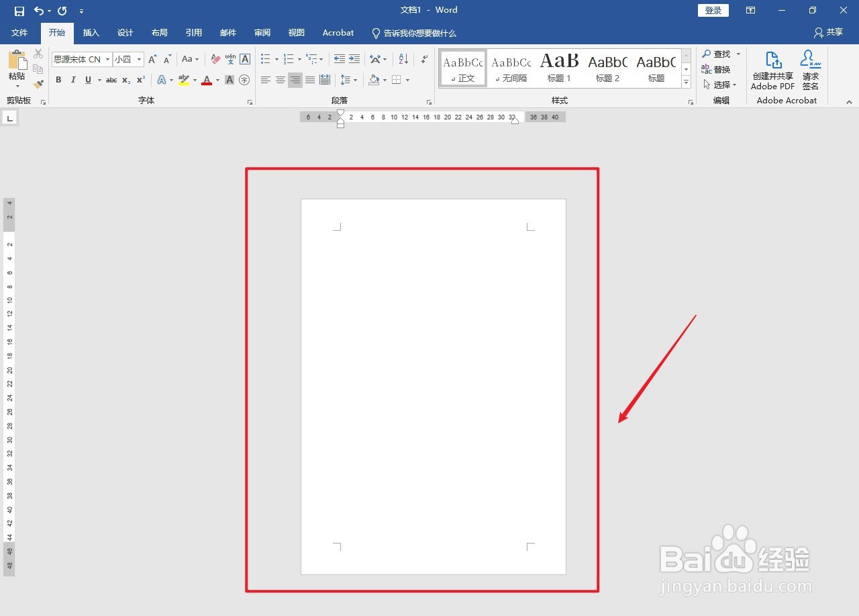Switch to the Layout (布局) tab
The width and height of the screenshot is (859, 616).
click(x=160, y=33)
